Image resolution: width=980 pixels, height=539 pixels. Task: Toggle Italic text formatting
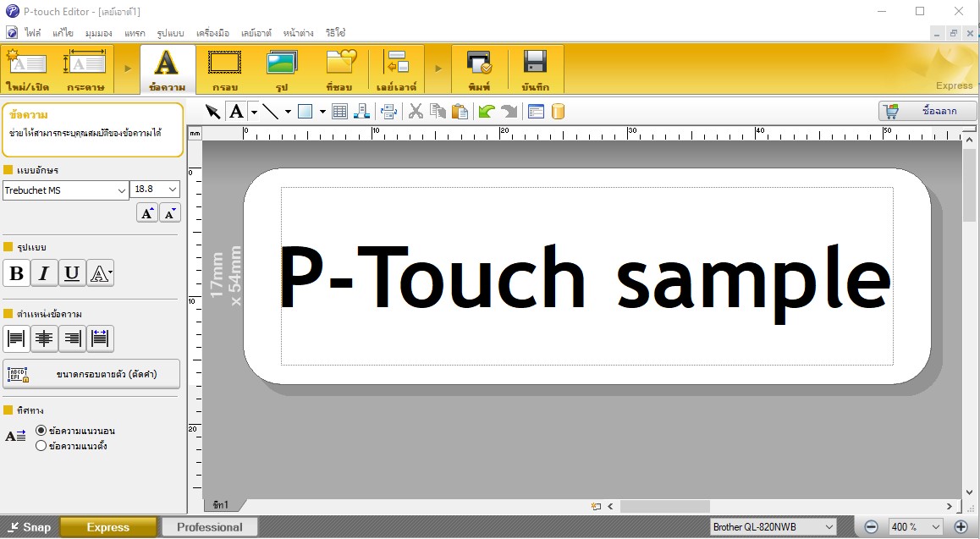pos(44,273)
